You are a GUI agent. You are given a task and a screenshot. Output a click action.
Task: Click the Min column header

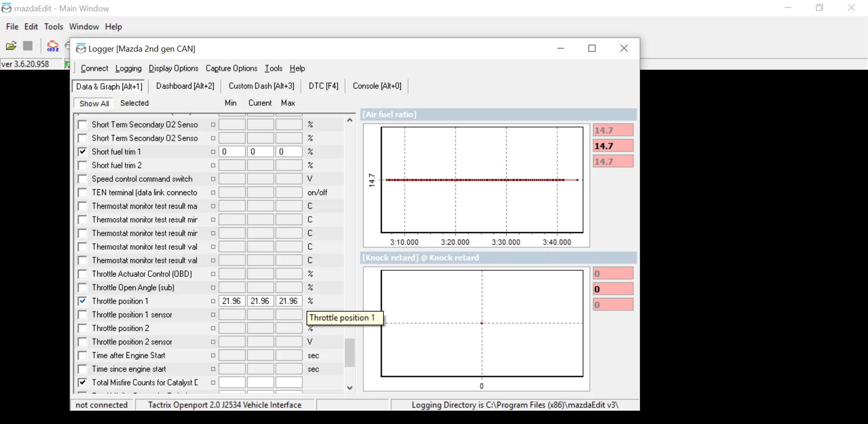231,103
